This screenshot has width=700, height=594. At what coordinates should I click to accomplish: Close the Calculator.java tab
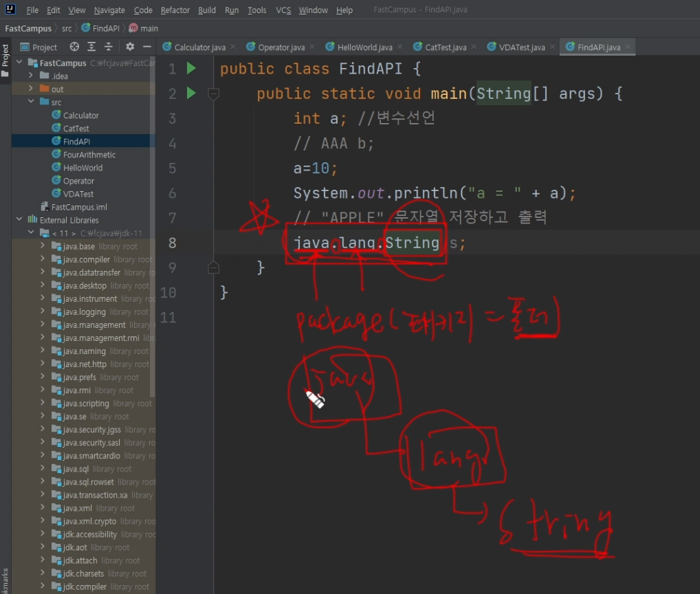pos(233,47)
